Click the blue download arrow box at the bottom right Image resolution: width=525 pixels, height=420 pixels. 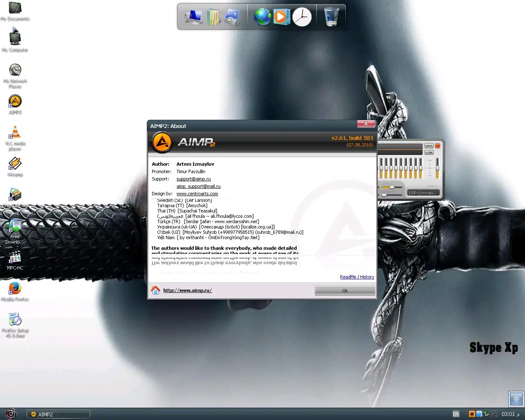click(x=516, y=399)
